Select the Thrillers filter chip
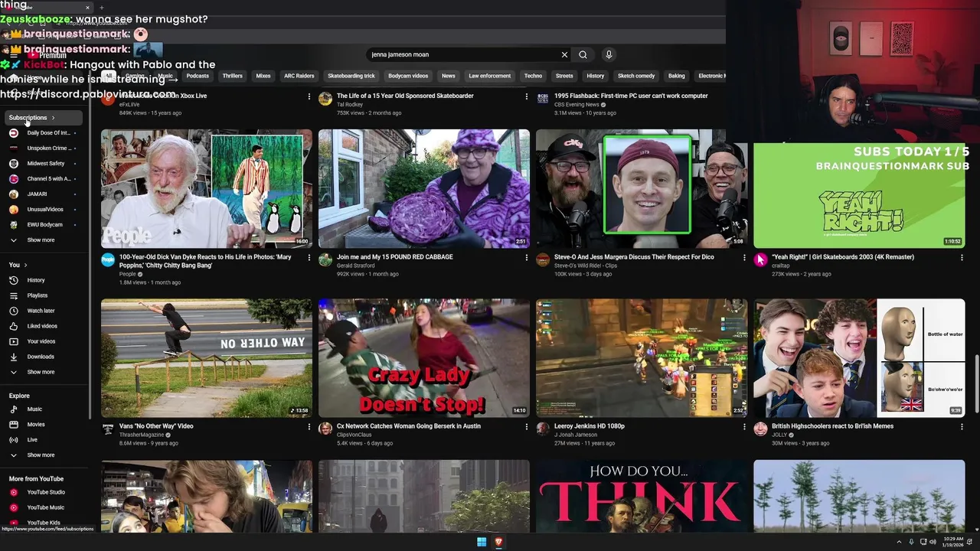The height and width of the screenshot is (551, 980). (x=232, y=76)
